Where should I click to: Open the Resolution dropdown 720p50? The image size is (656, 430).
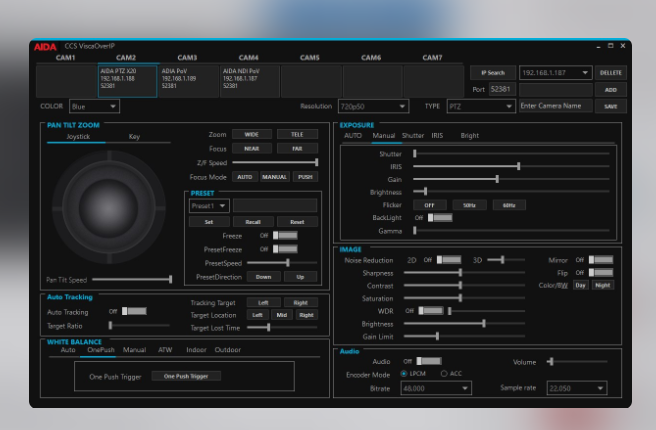coord(373,106)
